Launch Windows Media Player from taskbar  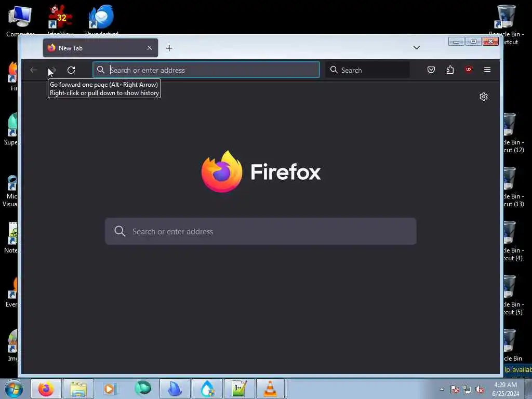point(110,389)
